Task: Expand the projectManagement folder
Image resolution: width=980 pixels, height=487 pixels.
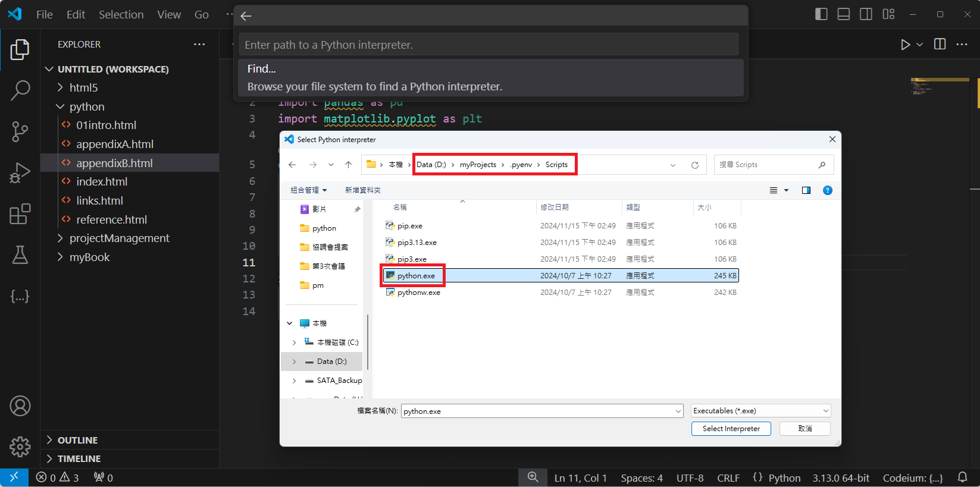Action: 119,238
